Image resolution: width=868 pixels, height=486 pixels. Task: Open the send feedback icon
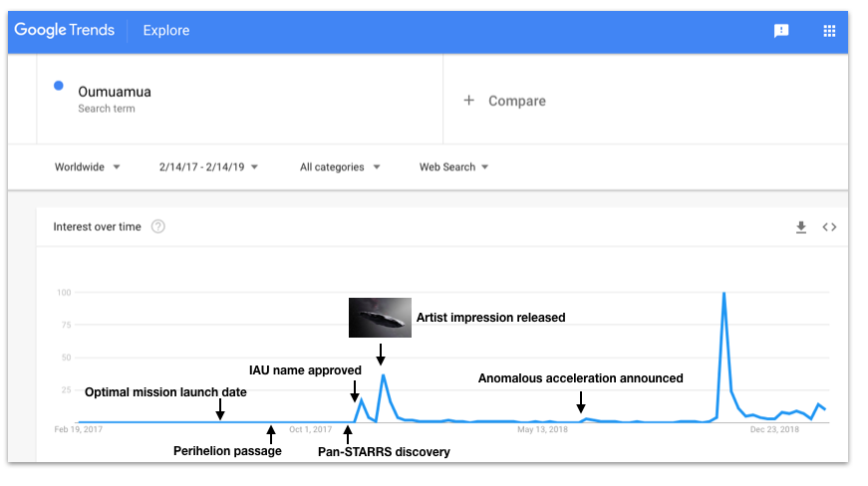[781, 31]
